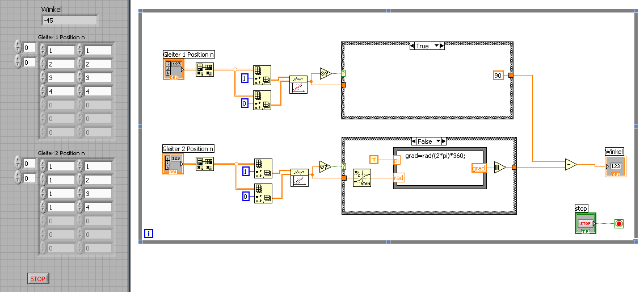Select the Transpose 2D Array node after Gleiter 1
The width and height of the screenshot is (644, 292).
[x=204, y=69]
